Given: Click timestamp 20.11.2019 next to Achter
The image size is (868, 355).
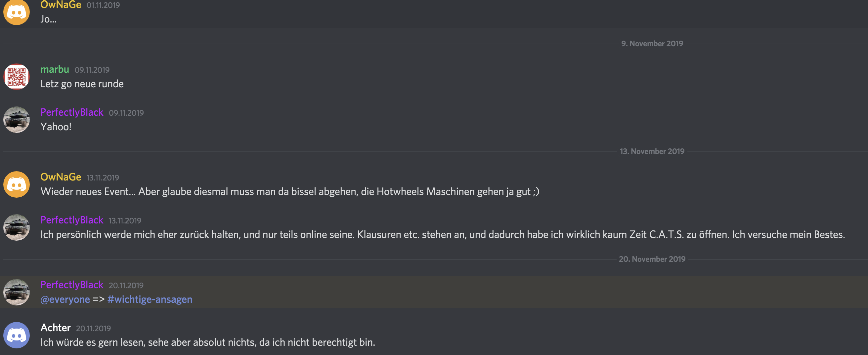Looking at the screenshot, I should coord(93,328).
